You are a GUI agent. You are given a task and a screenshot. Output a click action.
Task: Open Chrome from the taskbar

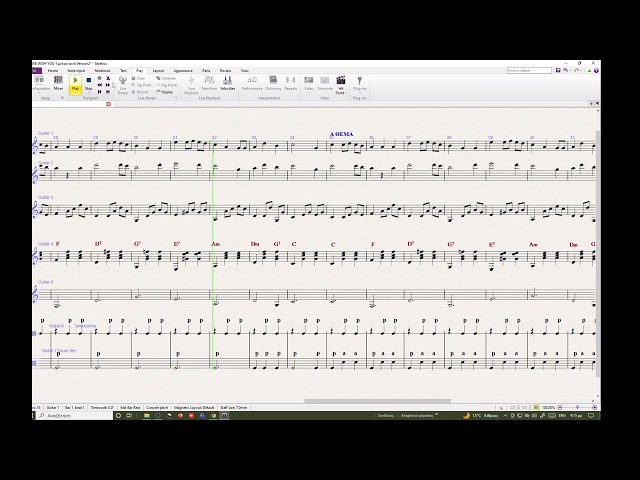point(213,416)
